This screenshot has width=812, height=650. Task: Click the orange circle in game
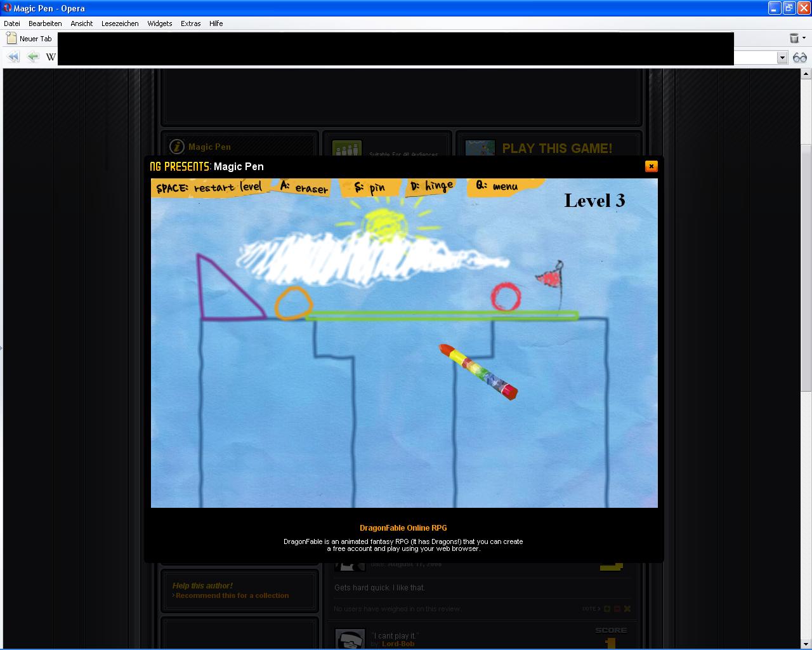click(293, 303)
